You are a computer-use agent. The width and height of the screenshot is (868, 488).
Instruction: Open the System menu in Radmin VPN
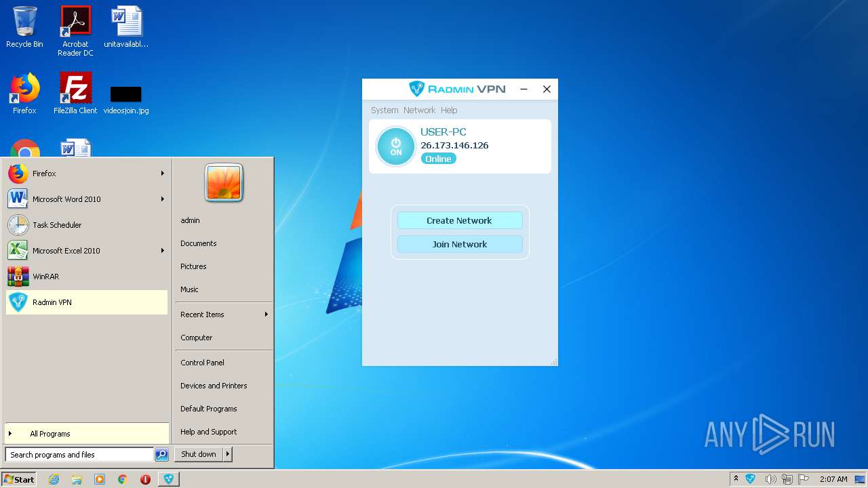click(x=384, y=110)
